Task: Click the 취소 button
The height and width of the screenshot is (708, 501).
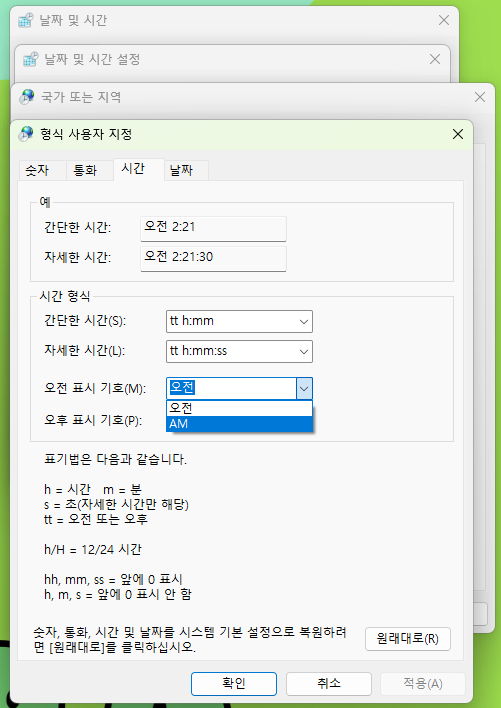Action: 329,684
